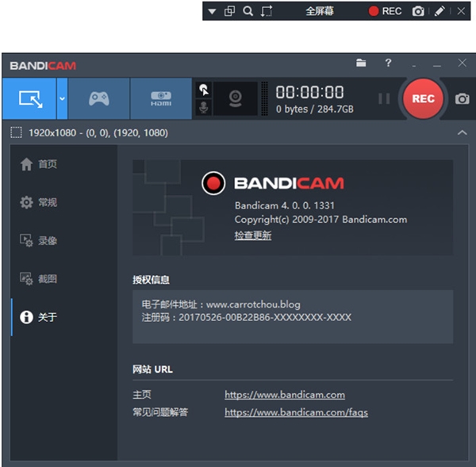Open output folder icon in title bar
Image resolution: width=476 pixels, height=467 pixels.
361,63
